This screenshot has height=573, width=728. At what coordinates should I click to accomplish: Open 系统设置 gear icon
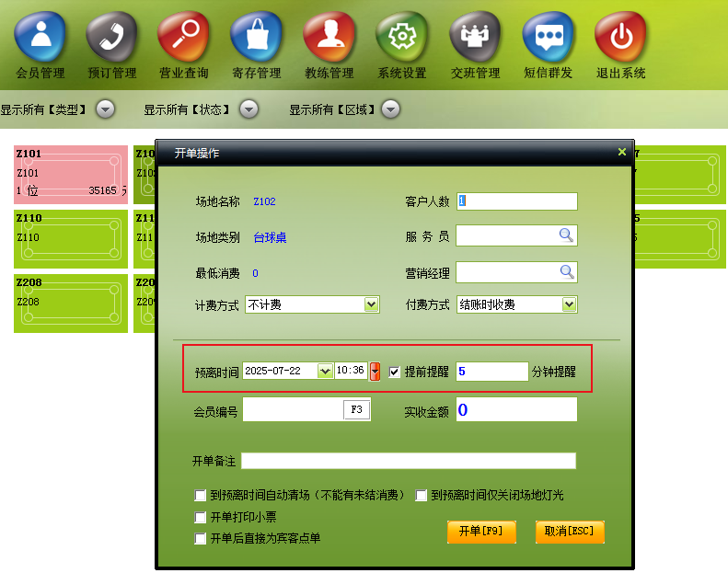coord(402,37)
